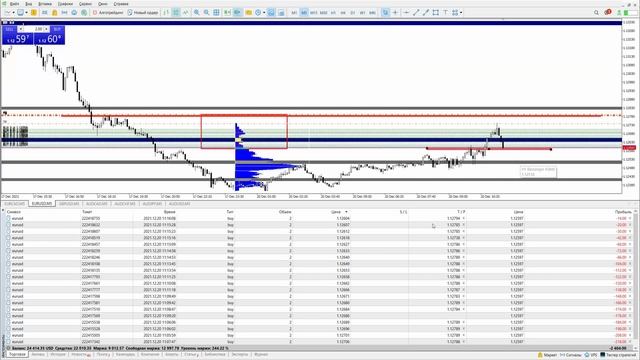The image size is (640, 360).
Task: Open the green account icon top right
Action: (x=619, y=13)
